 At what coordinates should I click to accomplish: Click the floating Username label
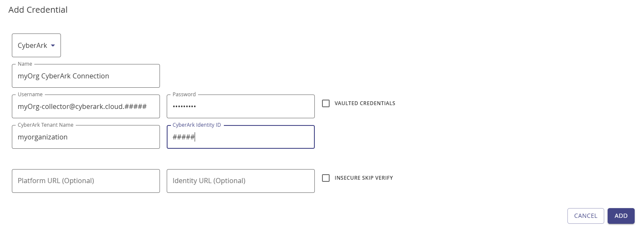coord(30,95)
